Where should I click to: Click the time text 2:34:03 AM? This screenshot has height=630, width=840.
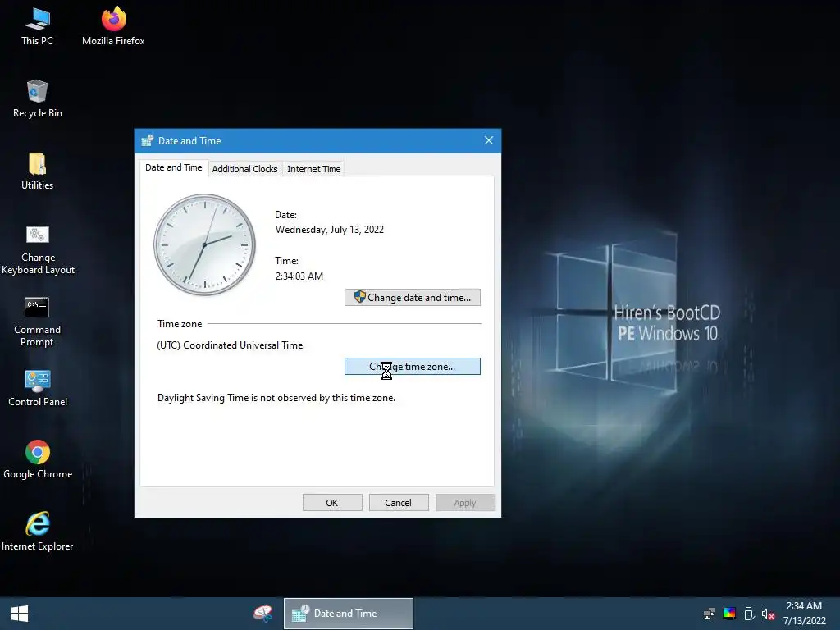click(299, 276)
